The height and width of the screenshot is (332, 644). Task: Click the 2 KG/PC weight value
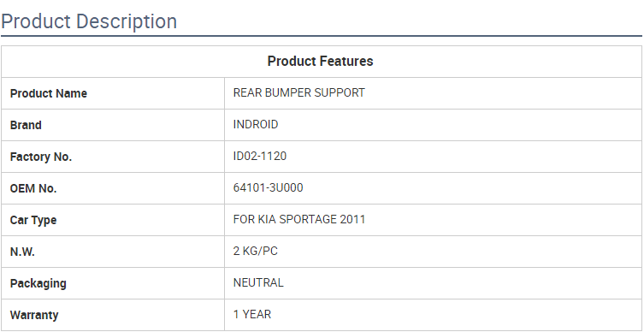[256, 251]
